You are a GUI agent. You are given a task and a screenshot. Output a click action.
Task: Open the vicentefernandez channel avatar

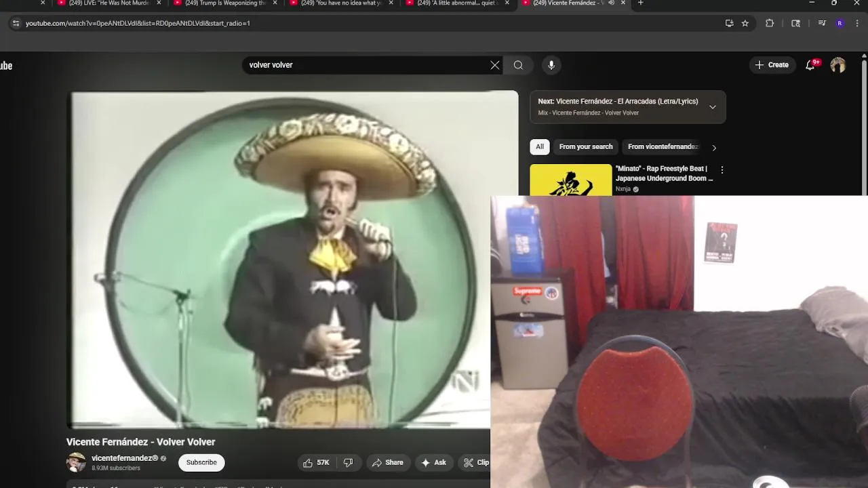pos(76,462)
